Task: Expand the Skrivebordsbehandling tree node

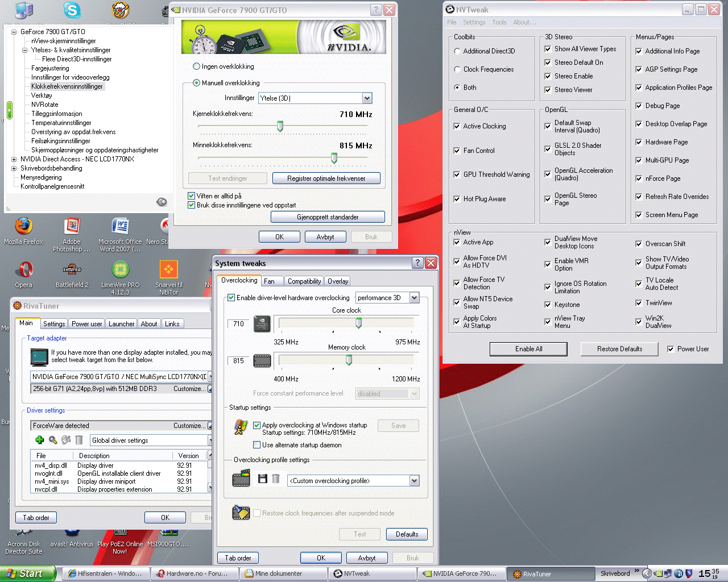Action: pyautogui.click(x=14, y=168)
